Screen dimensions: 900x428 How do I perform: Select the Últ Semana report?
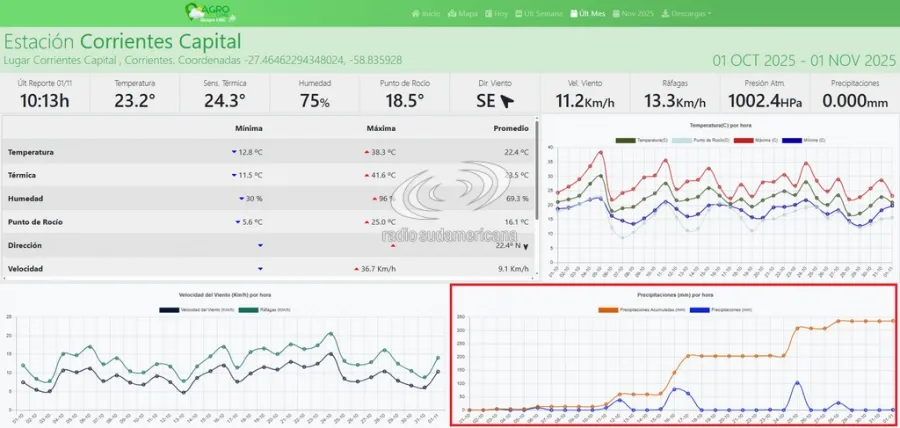pyautogui.click(x=539, y=14)
